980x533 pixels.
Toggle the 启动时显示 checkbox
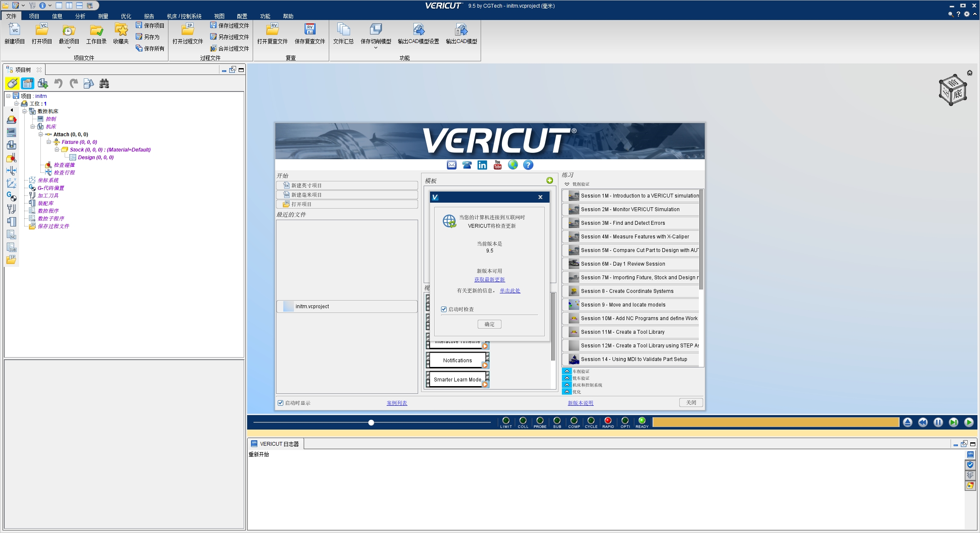tap(281, 403)
